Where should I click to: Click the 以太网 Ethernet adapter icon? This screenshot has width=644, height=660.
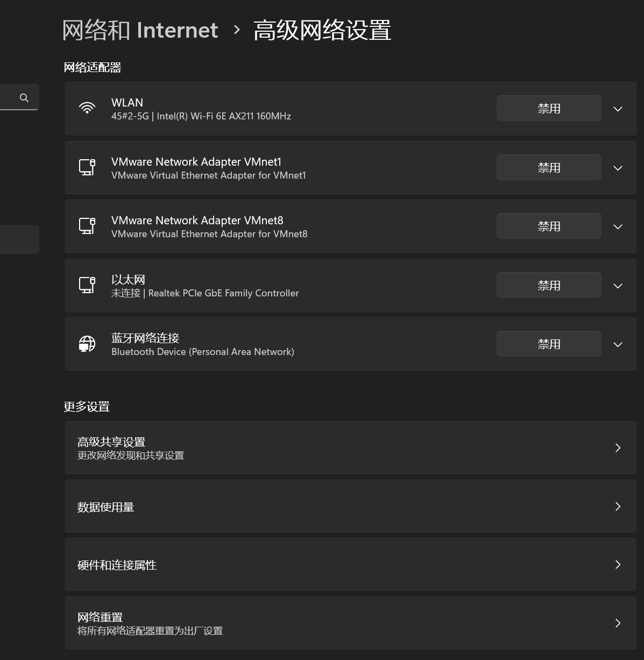tap(87, 285)
